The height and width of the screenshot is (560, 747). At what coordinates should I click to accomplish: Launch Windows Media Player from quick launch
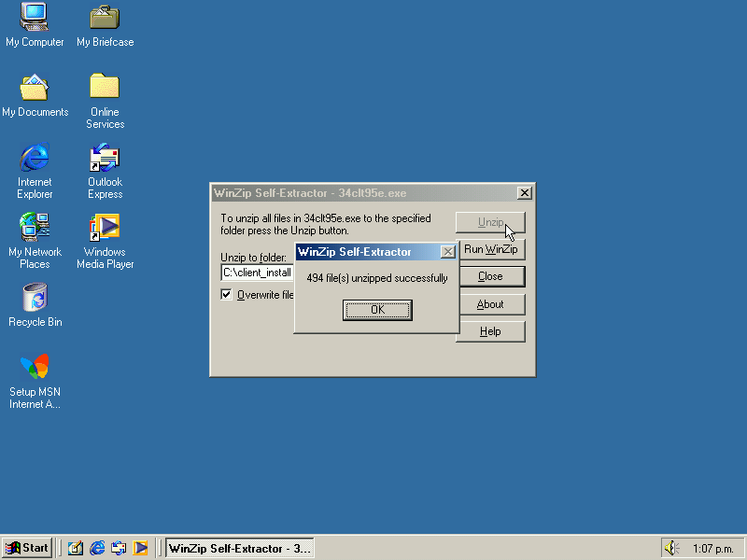140,548
